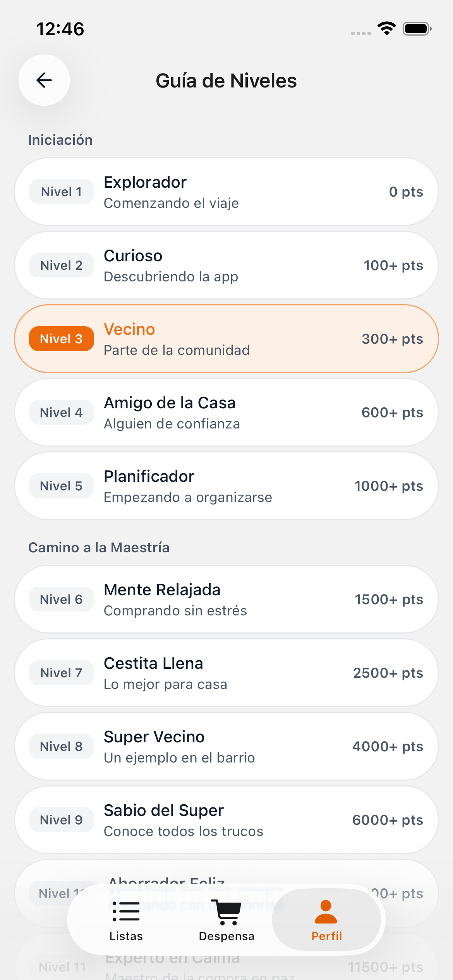Tap the Wi-Fi status icon

tap(386, 29)
